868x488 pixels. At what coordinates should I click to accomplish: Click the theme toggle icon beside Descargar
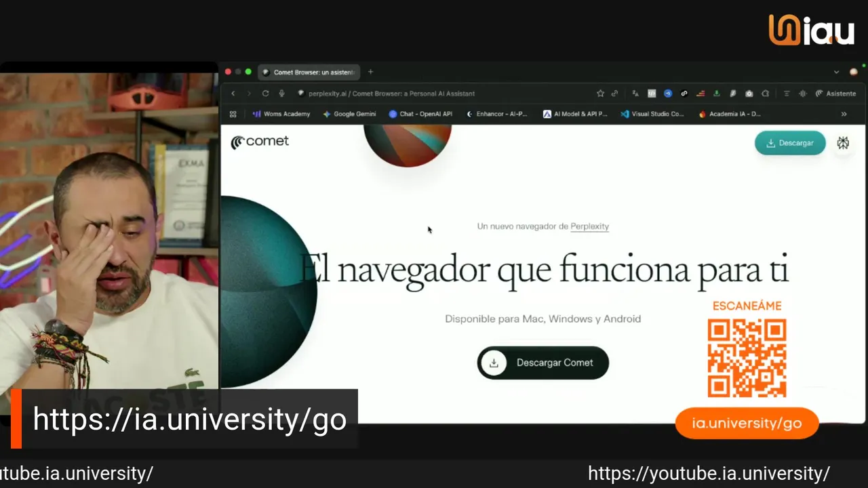tap(843, 143)
